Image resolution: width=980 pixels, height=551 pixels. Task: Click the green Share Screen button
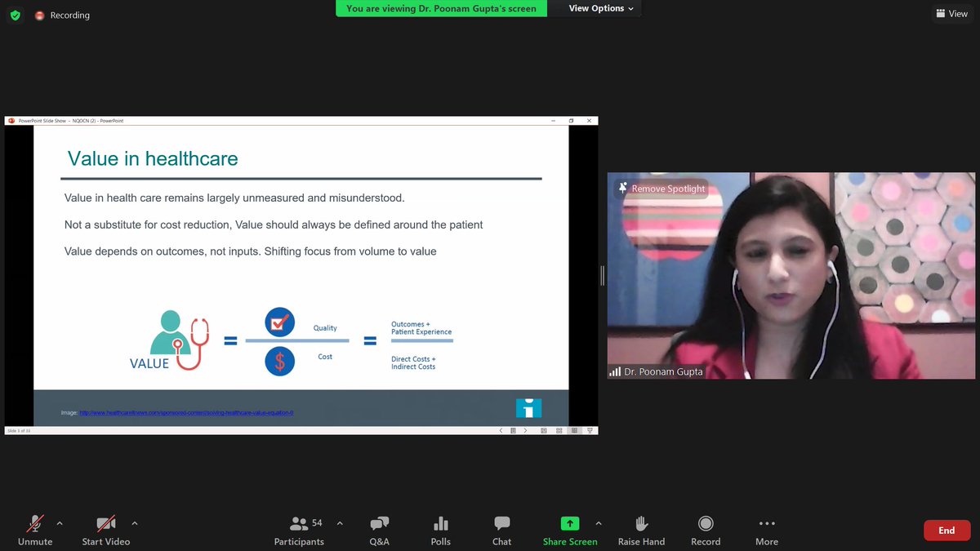(570, 531)
